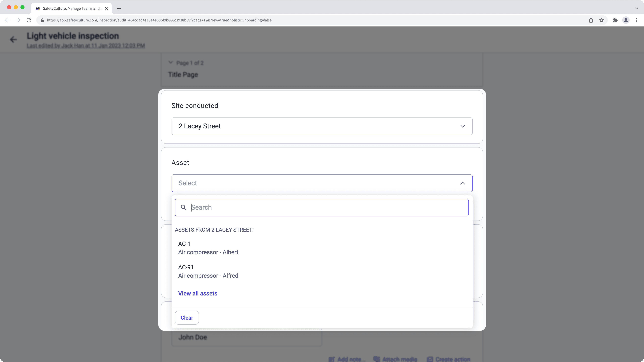The height and width of the screenshot is (362, 644).
Task: Click Last edited by Jack Han link
Action: click(x=86, y=46)
